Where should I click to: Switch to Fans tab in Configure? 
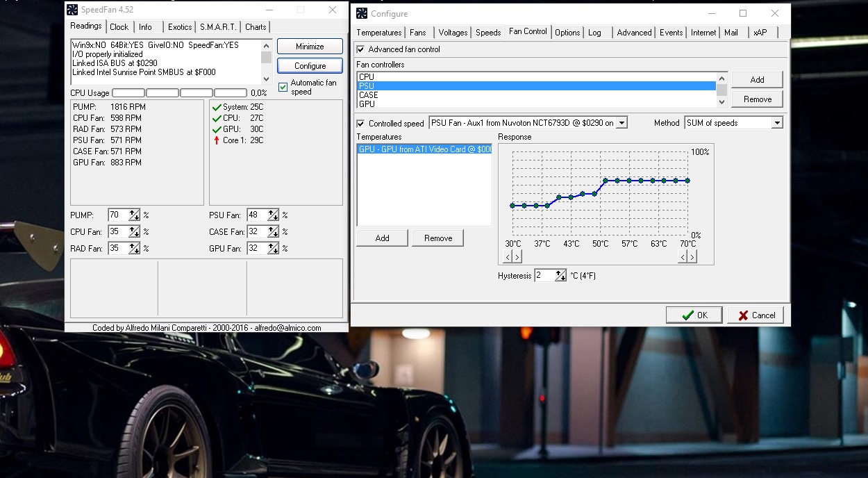(x=418, y=33)
